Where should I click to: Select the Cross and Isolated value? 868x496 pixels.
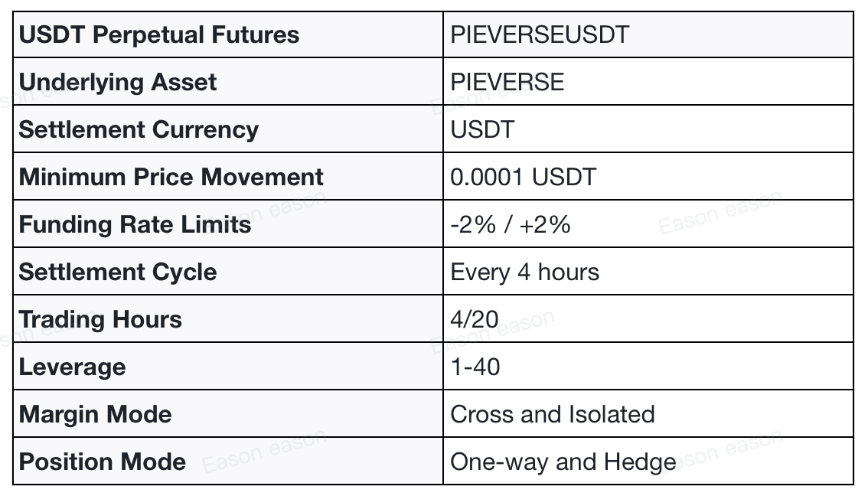pos(553,415)
